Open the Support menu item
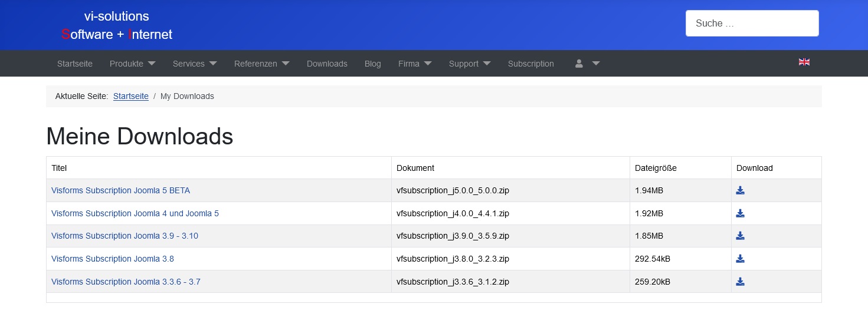The height and width of the screenshot is (317, 868). point(464,64)
